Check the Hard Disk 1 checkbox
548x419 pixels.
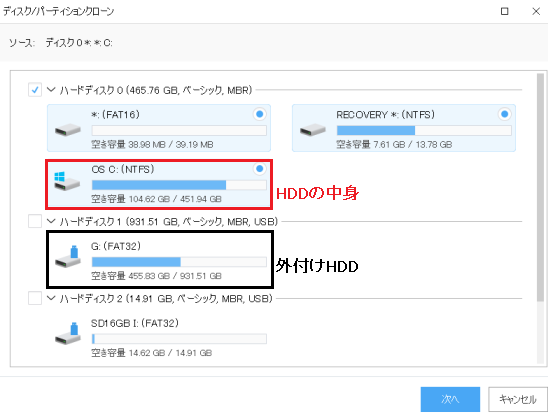(x=35, y=221)
